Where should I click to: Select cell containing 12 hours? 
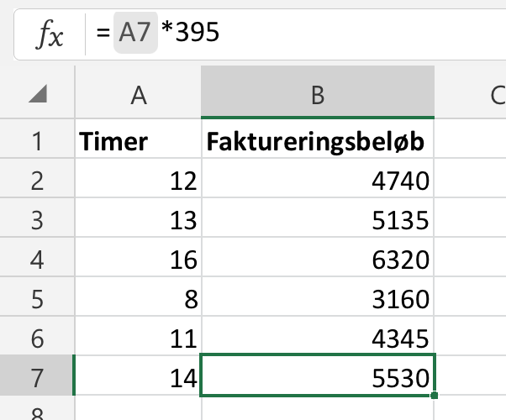tap(138, 181)
